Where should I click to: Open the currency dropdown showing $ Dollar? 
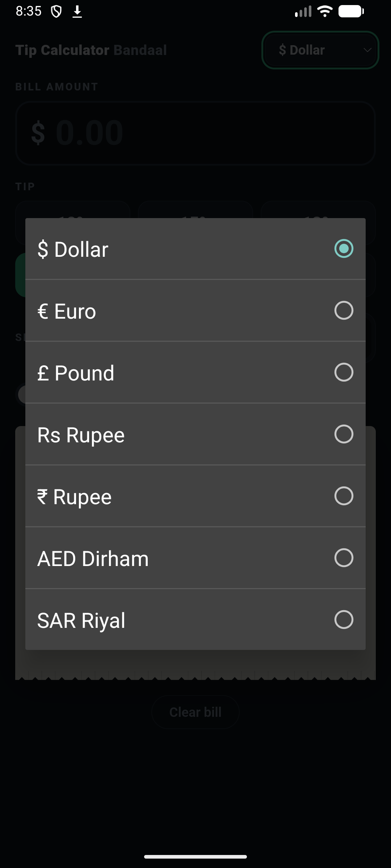(x=320, y=50)
